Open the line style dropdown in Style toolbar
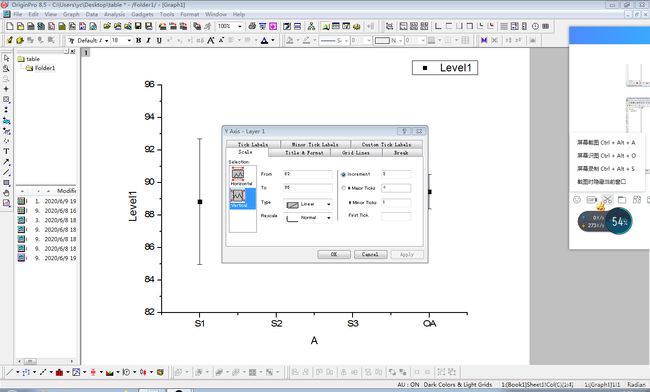 pyautogui.click(x=346, y=40)
